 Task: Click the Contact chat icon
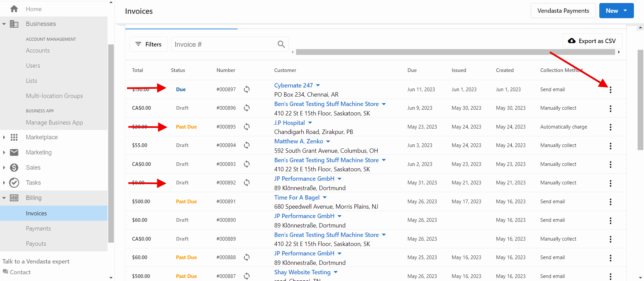point(5,272)
